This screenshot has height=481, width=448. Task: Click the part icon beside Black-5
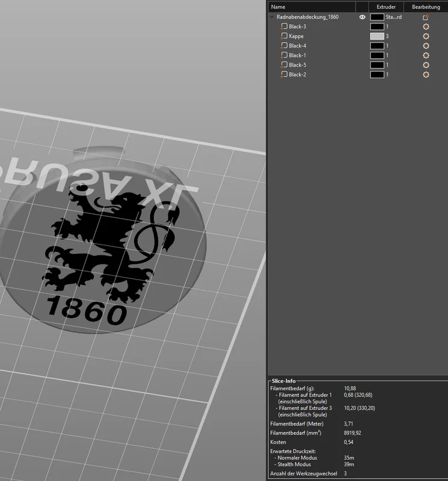284,65
